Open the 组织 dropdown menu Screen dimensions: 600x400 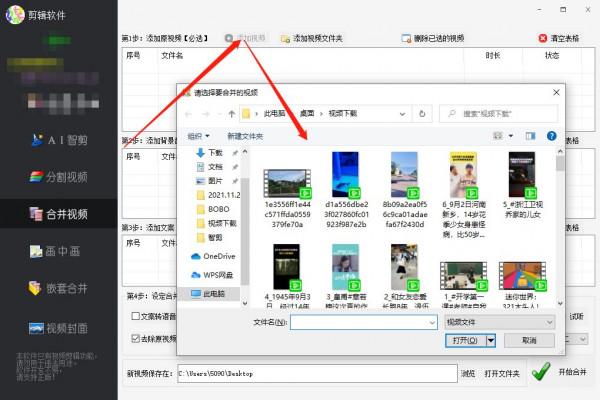[198, 136]
